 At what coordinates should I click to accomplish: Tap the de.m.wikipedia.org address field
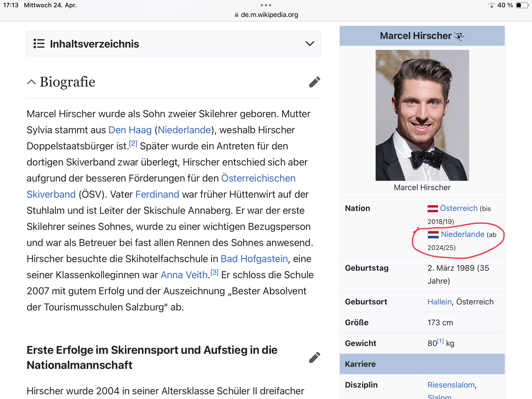click(x=269, y=15)
